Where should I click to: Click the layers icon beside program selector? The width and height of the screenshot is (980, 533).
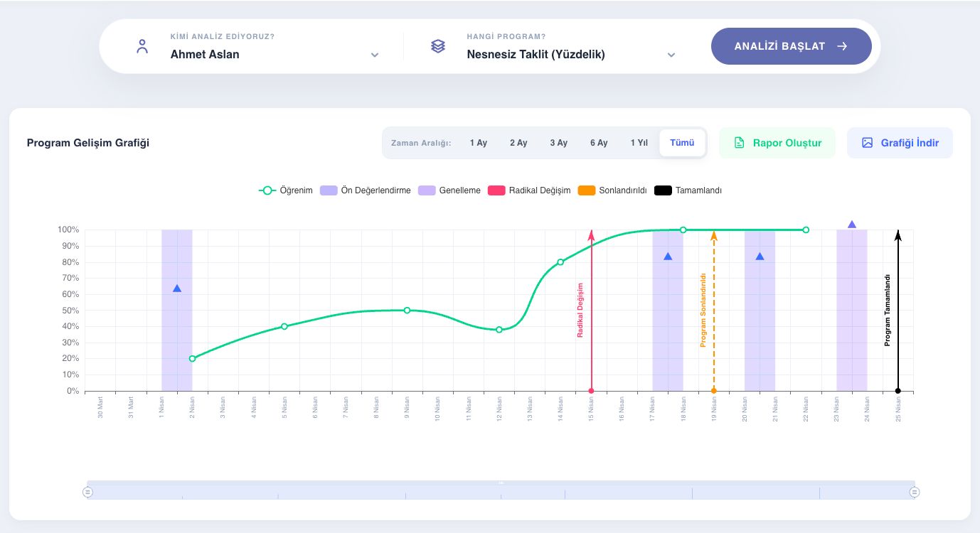(x=438, y=46)
